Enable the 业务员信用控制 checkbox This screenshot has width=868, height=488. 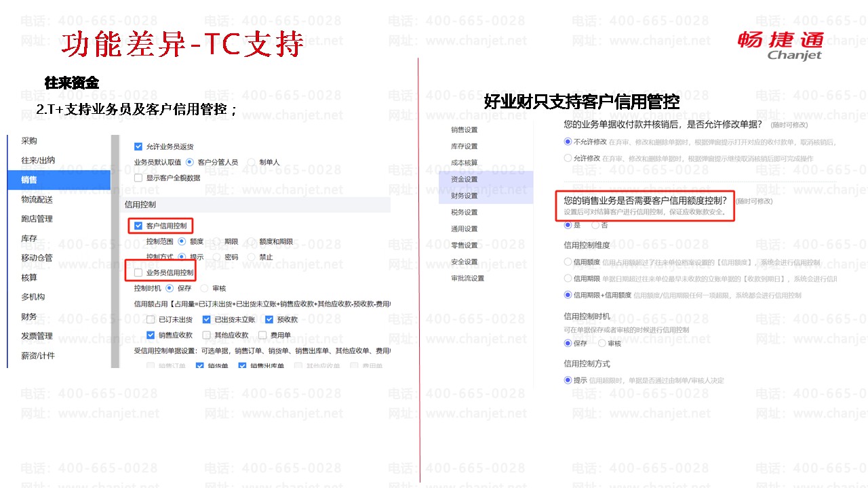(x=138, y=272)
